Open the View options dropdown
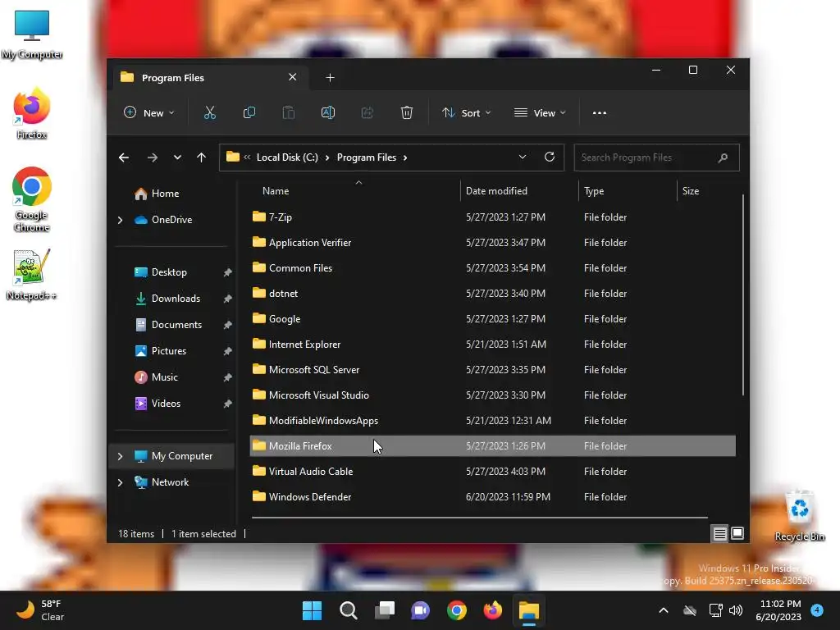 (540, 113)
